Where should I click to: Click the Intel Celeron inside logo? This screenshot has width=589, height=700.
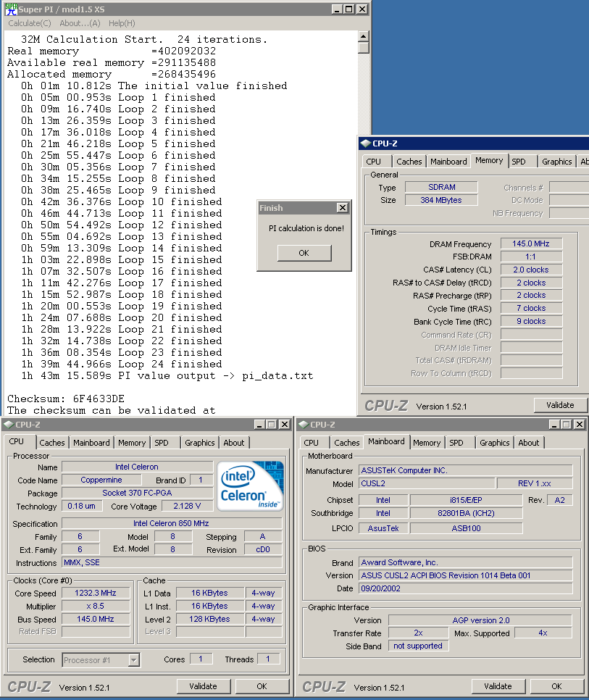pos(251,485)
